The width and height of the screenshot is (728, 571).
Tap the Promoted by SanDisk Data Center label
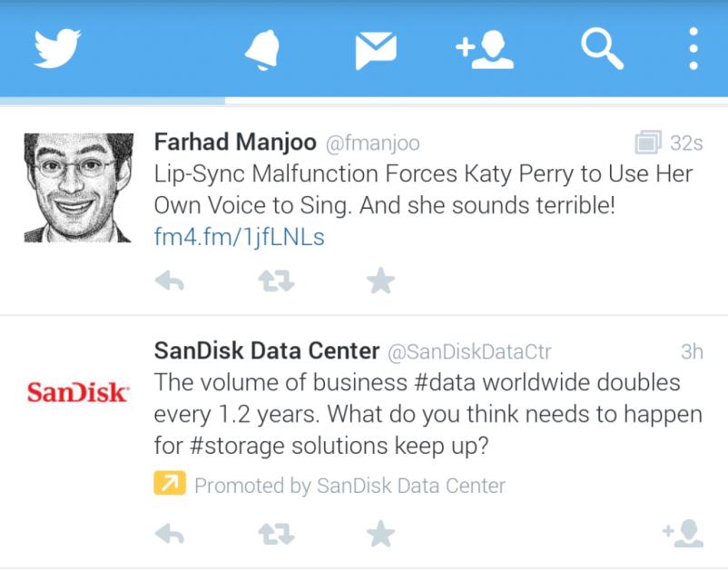coord(349,486)
